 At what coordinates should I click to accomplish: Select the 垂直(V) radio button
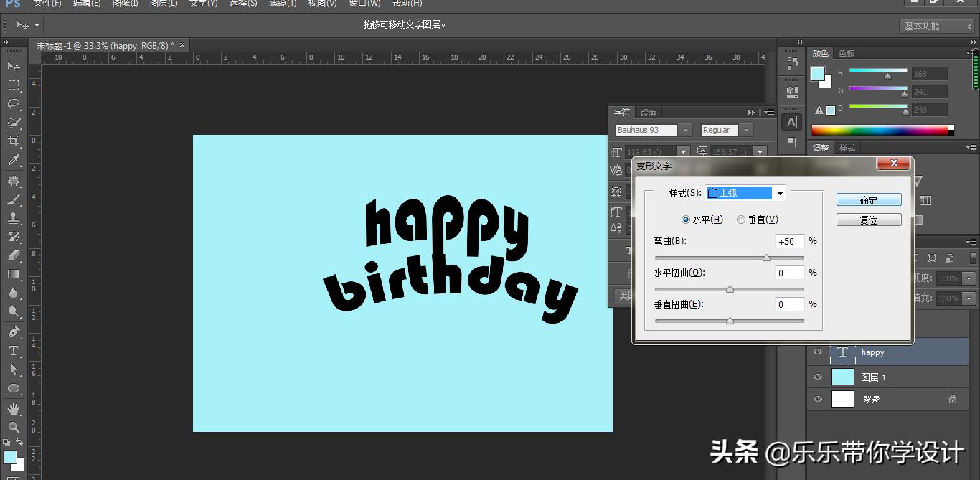coord(740,220)
